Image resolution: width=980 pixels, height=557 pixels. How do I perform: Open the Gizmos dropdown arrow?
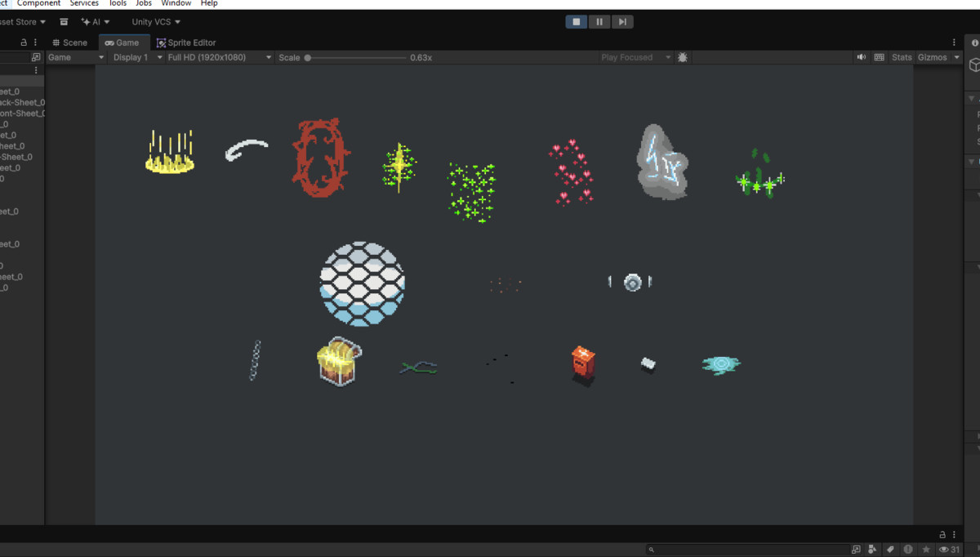click(957, 57)
